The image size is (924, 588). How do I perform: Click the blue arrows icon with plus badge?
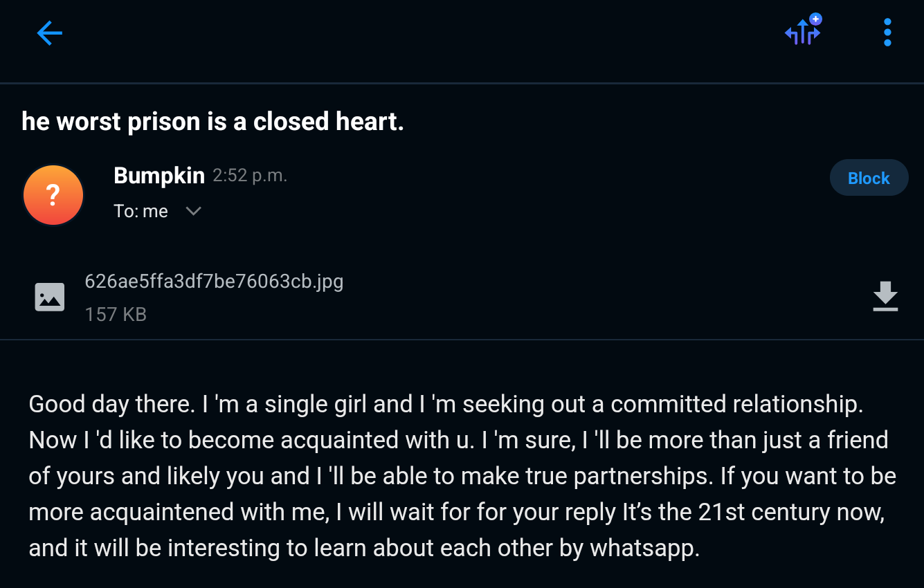pyautogui.click(x=802, y=33)
